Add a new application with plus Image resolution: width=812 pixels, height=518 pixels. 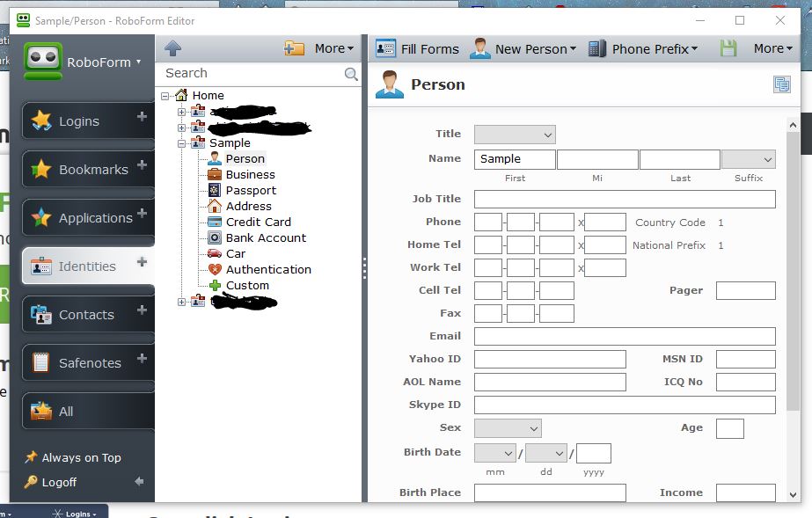coord(142,213)
